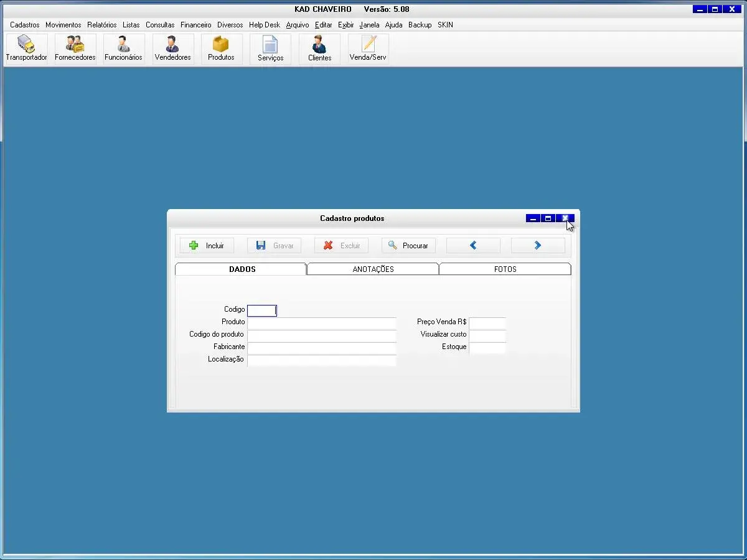Open the Cadastros menu
This screenshot has width=747, height=560.
25,25
